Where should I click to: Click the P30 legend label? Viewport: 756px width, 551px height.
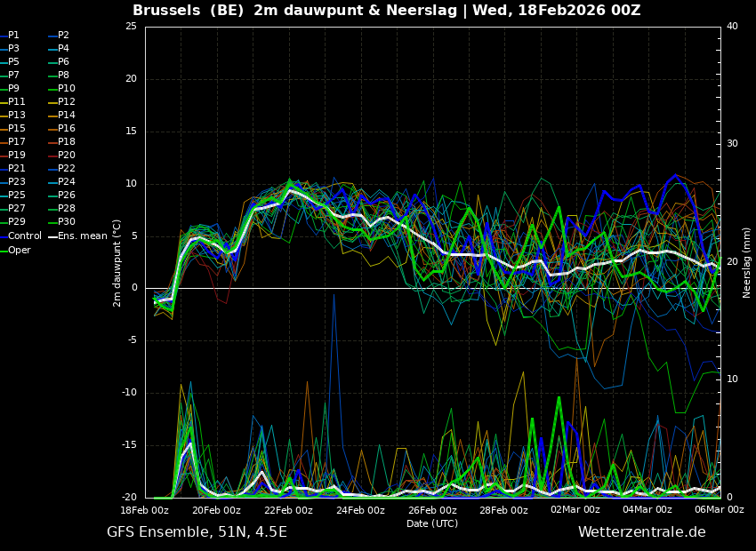pos(62,221)
